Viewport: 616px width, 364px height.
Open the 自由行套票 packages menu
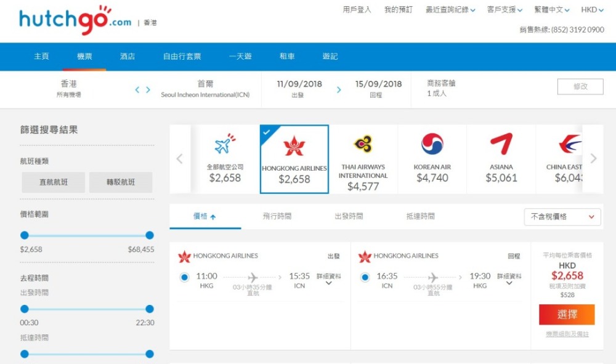point(182,57)
